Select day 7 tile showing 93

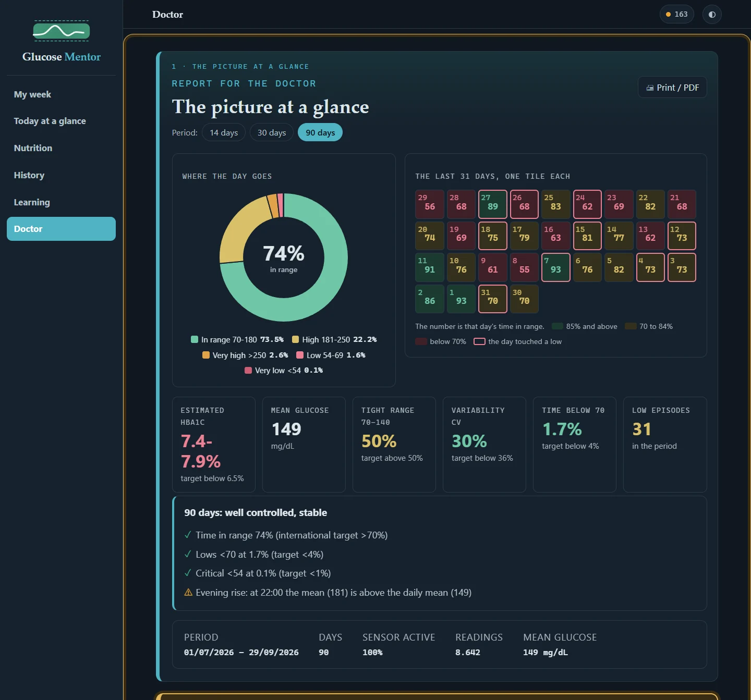coord(556,267)
